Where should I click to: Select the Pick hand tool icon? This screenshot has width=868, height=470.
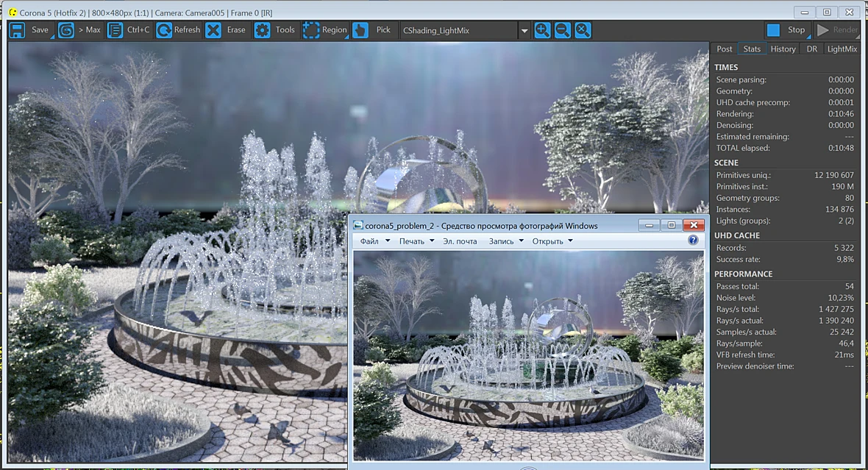click(x=360, y=30)
